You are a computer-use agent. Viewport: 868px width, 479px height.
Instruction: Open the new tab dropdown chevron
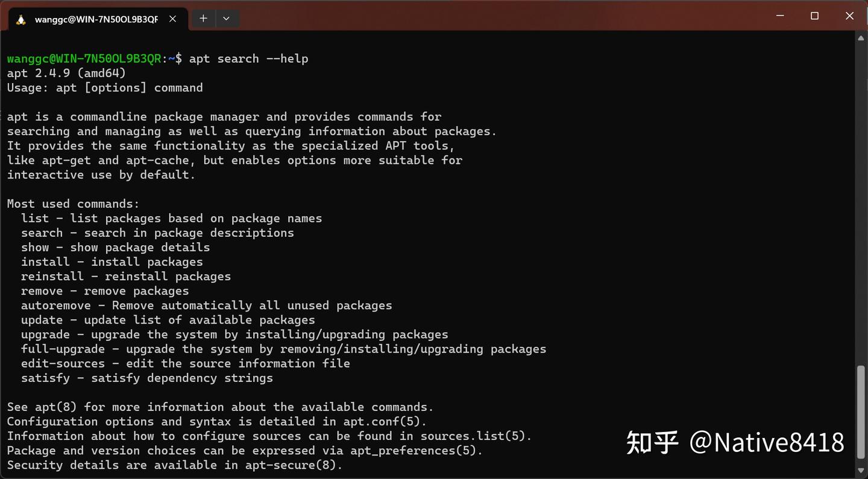tap(227, 19)
